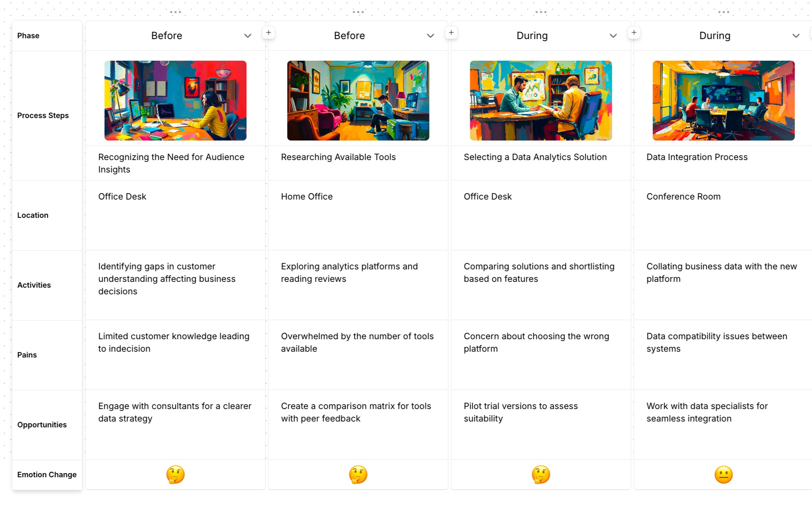Click the plus icon after first During column
Screen dimensions: 812x508
634,32
